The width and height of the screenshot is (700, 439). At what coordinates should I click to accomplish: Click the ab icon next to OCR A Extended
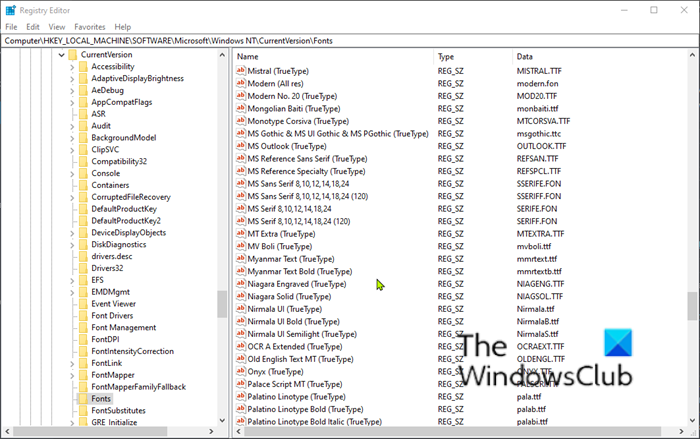(241, 346)
